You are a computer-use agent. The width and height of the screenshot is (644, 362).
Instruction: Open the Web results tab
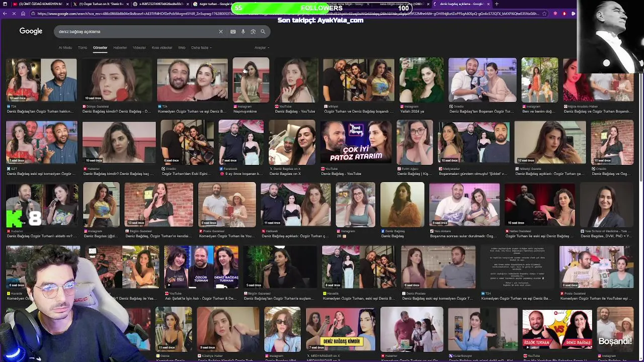tap(182, 48)
